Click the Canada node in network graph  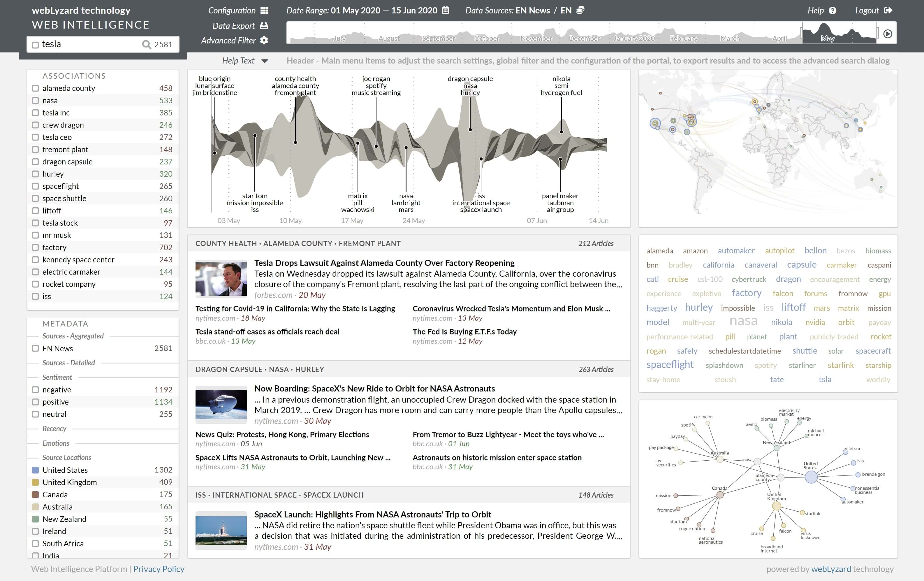(720, 495)
